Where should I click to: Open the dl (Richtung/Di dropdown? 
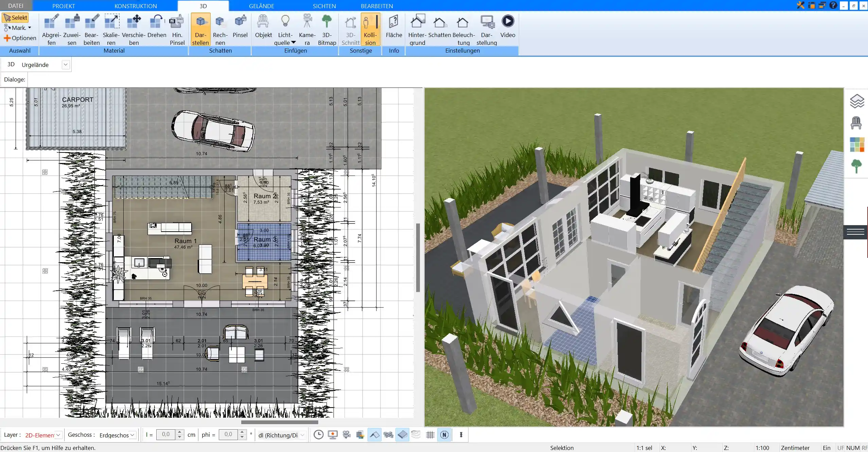pos(302,435)
